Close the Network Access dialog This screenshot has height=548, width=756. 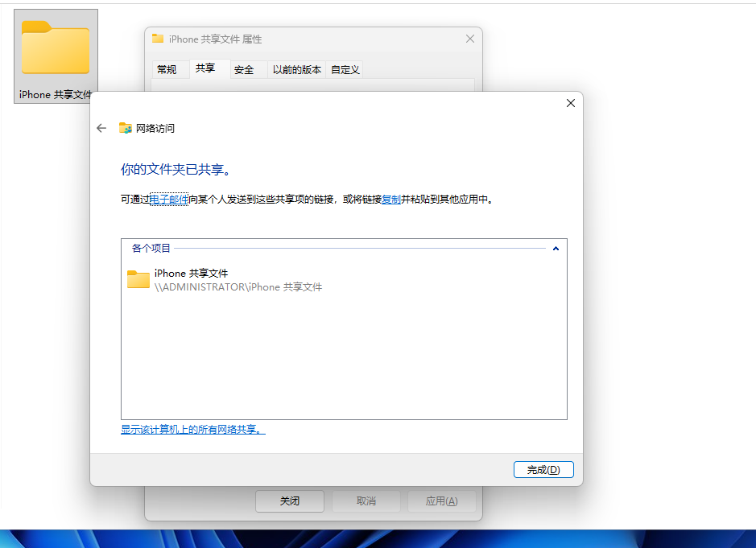[x=570, y=103]
